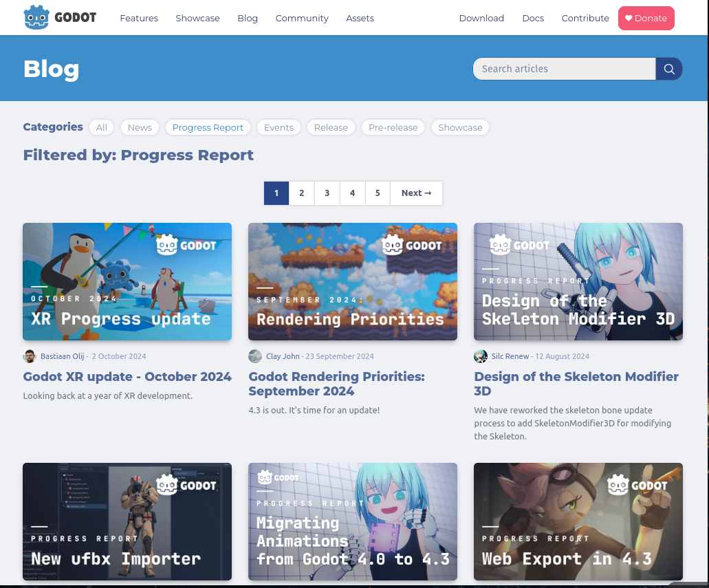Image resolution: width=709 pixels, height=588 pixels.
Task: Click 'Looking back at a year of XR development.'
Action: click(x=107, y=395)
